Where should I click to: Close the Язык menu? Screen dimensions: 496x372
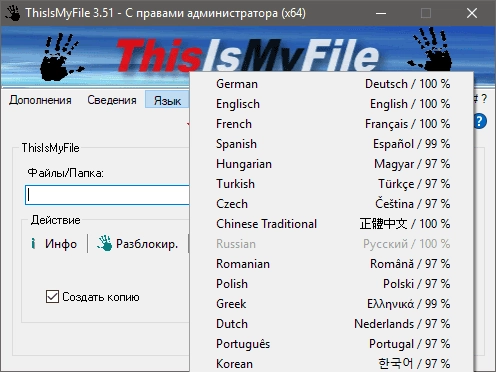pyautogui.click(x=167, y=100)
